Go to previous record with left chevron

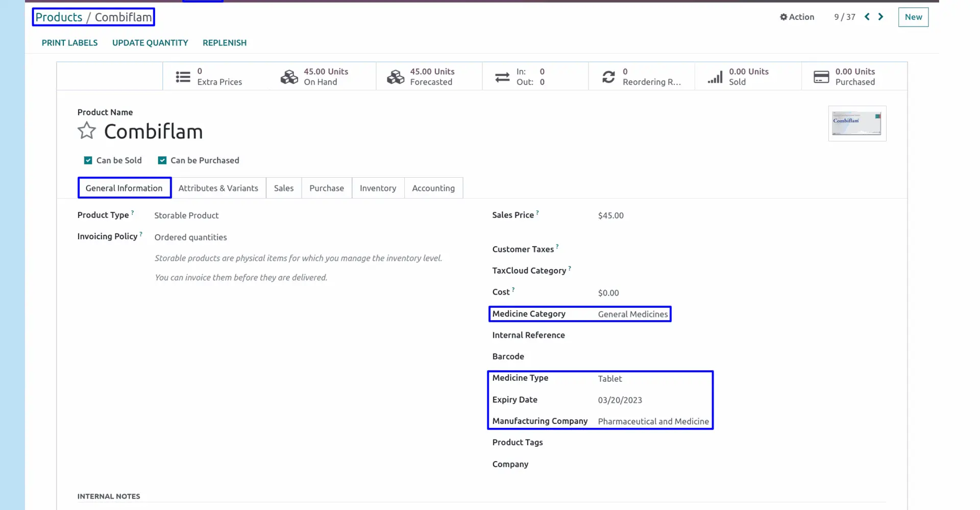tap(867, 17)
